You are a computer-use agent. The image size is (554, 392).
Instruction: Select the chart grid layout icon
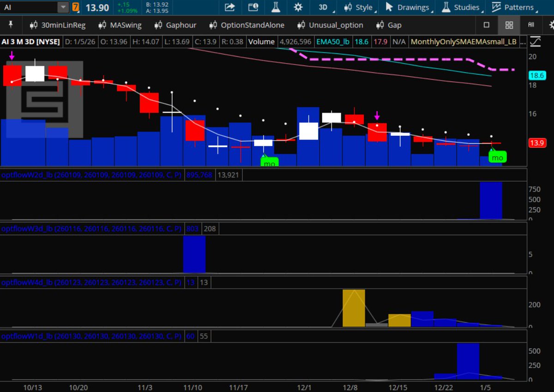(x=509, y=25)
